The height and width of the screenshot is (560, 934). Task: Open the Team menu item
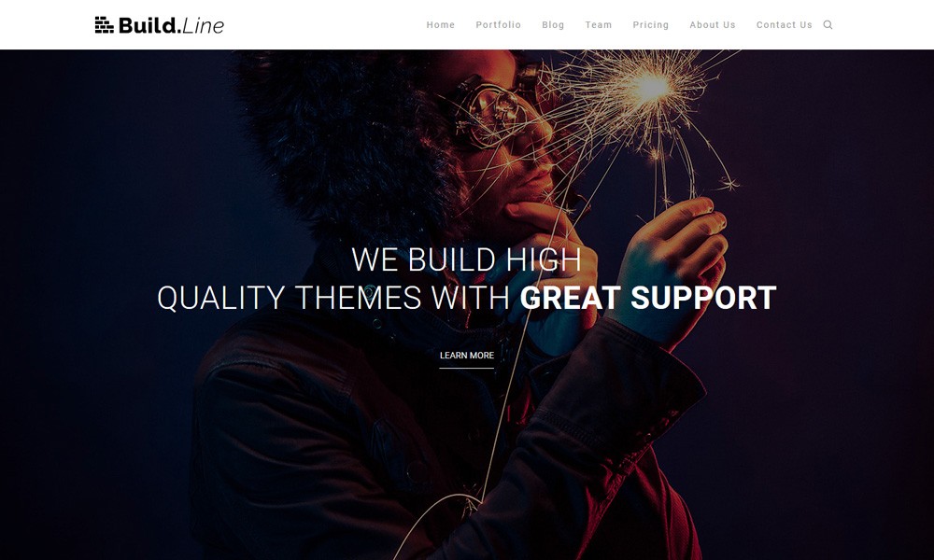(599, 25)
